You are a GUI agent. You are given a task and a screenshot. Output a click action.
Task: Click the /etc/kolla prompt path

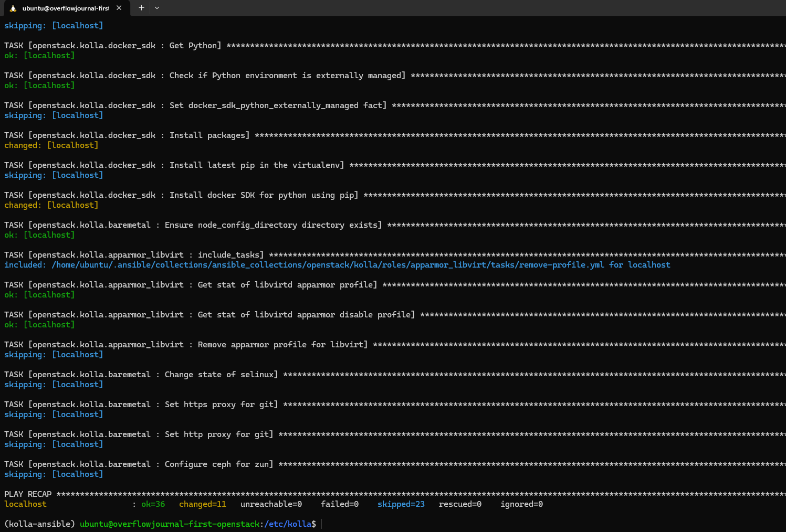[288, 524]
